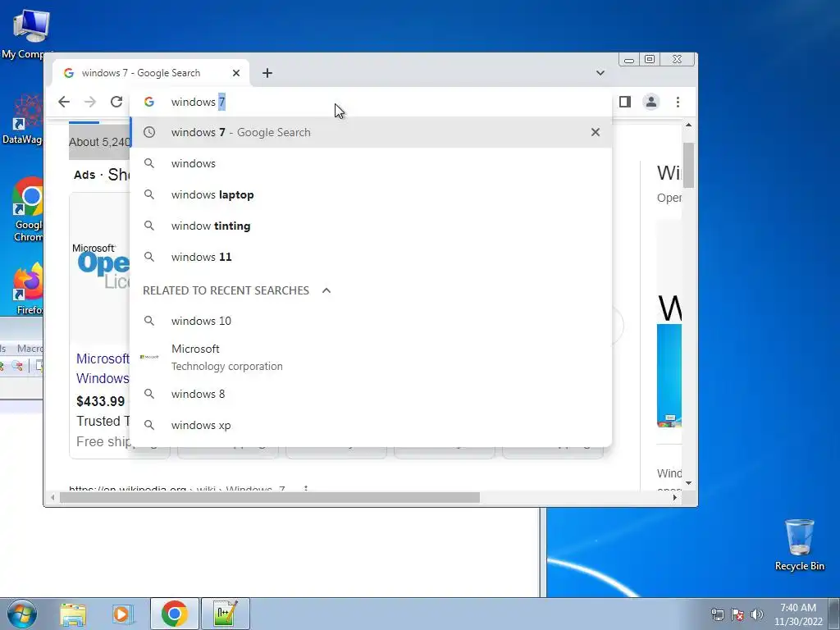Screen dimensions: 840x630
Task: Click the Show Desktop strip
Action: pos(834,614)
